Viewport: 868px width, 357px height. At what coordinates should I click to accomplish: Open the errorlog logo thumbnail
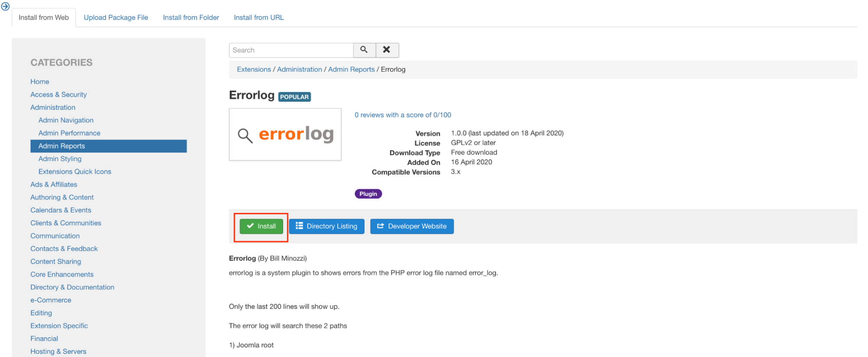click(285, 134)
